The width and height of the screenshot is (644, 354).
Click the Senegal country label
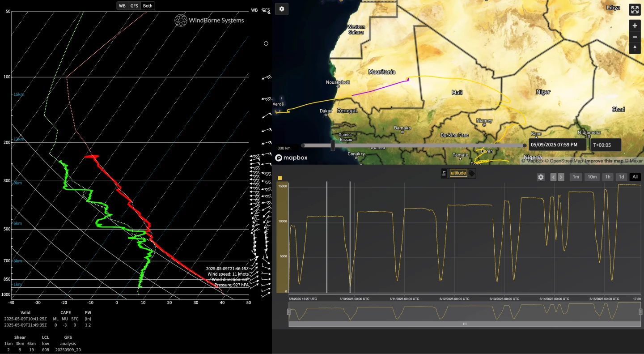tap(347, 111)
